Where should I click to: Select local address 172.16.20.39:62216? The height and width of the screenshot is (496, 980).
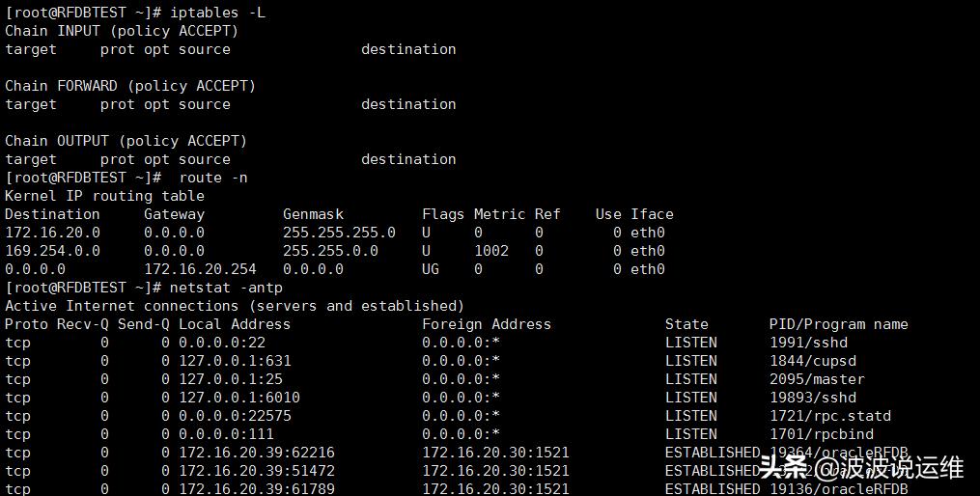tap(257, 453)
